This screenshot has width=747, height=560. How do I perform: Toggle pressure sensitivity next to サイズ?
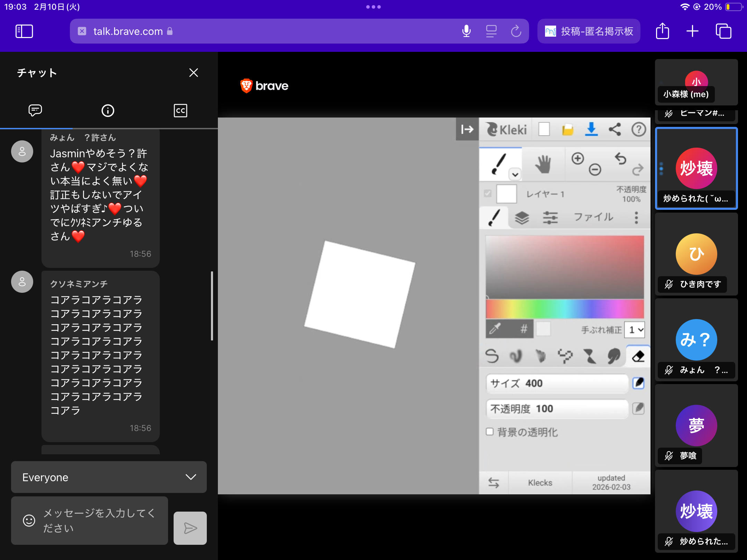(638, 383)
